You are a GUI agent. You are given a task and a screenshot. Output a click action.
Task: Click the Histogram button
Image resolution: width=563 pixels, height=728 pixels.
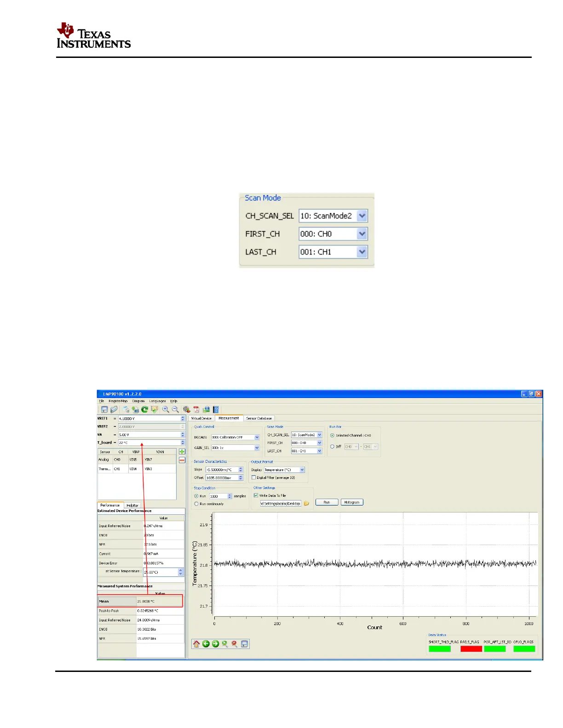pyautogui.click(x=352, y=502)
